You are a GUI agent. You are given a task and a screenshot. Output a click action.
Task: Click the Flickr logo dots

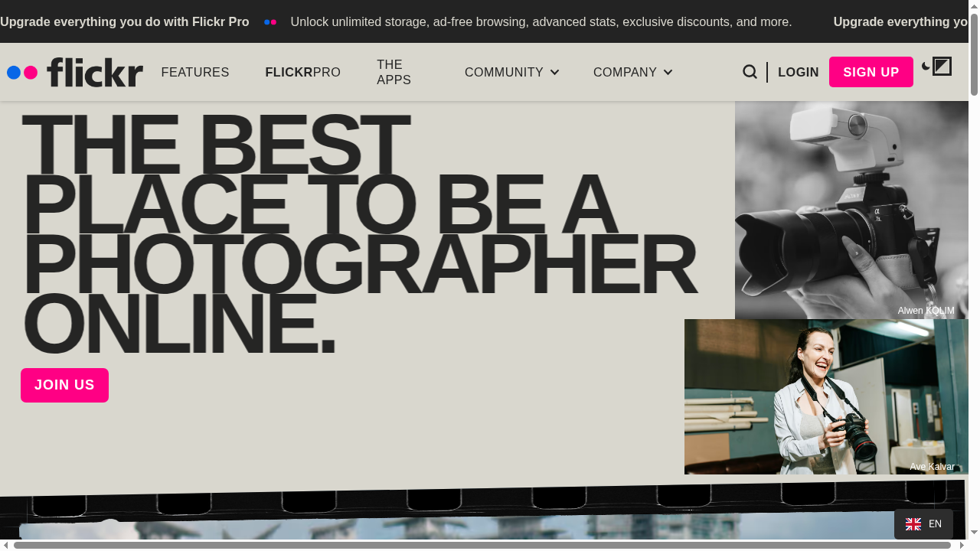[21, 72]
